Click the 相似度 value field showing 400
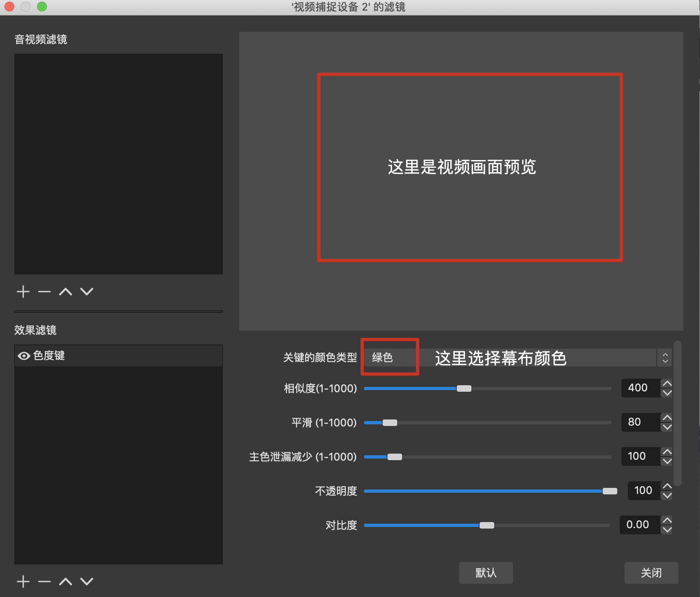This screenshot has height=597, width=700. coord(641,388)
